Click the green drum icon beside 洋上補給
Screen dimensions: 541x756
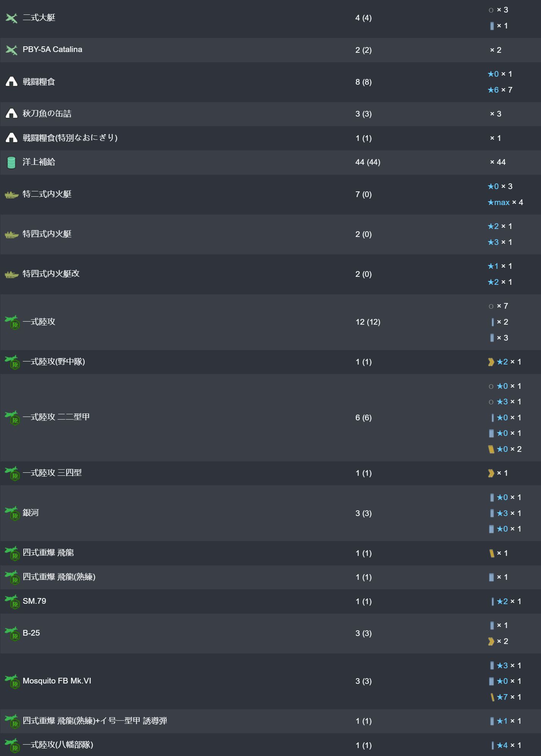point(12,162)
